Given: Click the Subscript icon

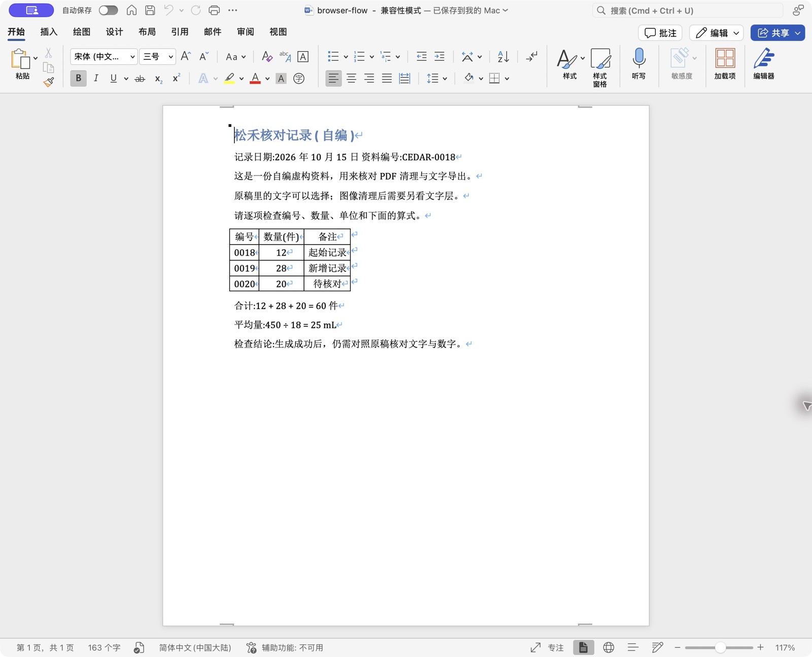Looking at the screenshot, I should click(x=158, y=78).
